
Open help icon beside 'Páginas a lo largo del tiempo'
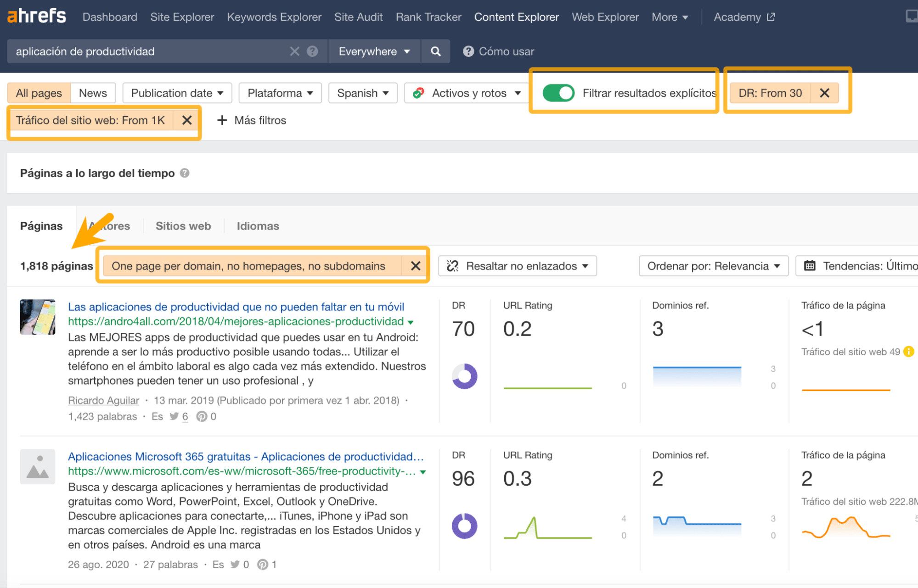point(185,173)
